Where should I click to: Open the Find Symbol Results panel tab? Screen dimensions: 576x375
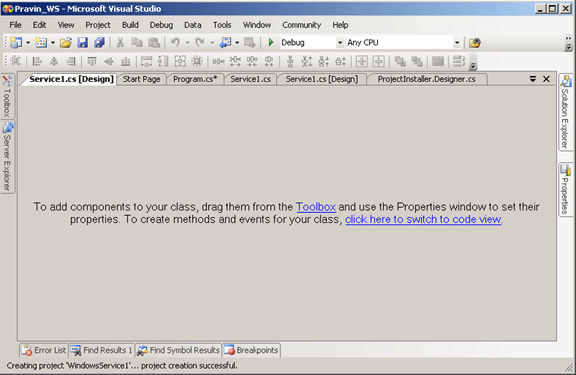coord(178,350)
